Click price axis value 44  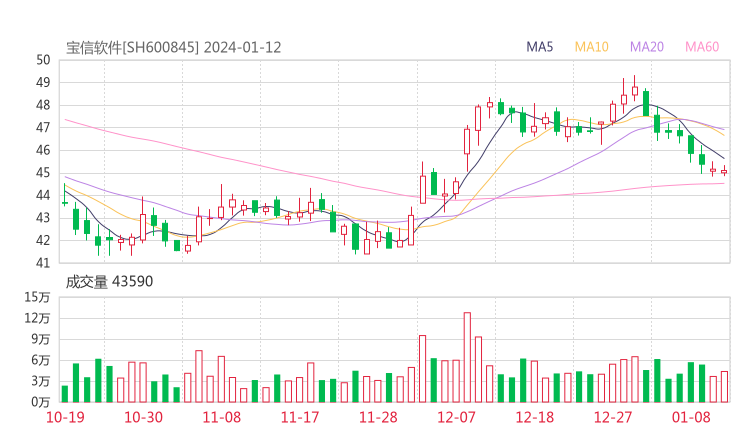click(43, 195)
